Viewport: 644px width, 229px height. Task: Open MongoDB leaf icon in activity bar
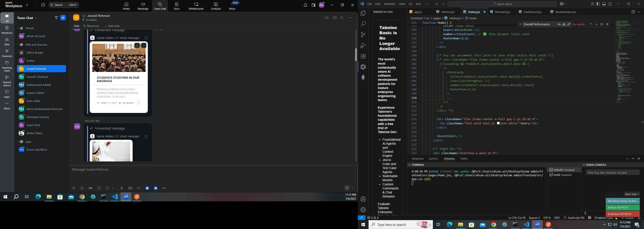363,78
